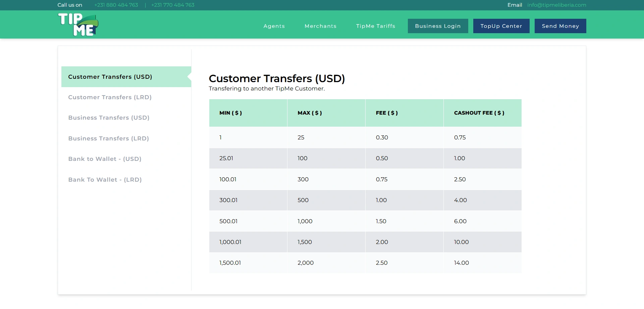Screen dimensions: 644x309
Task: Click the Business Login button
Action: pos(438,26)
